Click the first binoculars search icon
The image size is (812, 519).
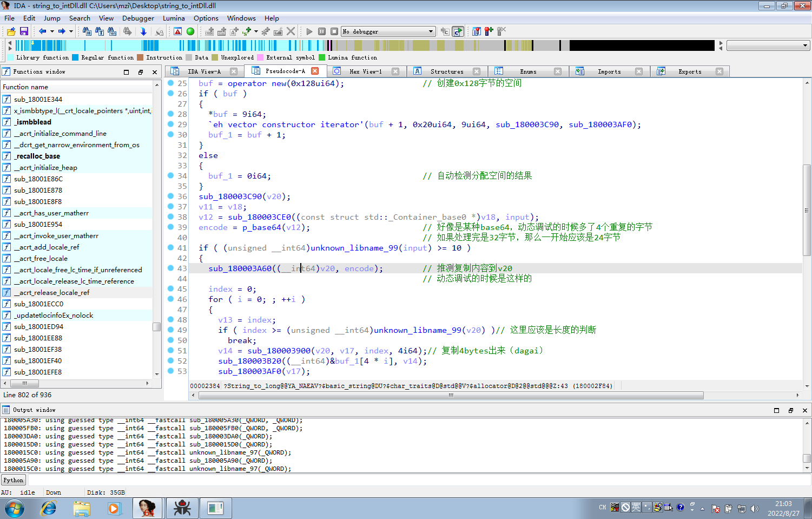87,31
